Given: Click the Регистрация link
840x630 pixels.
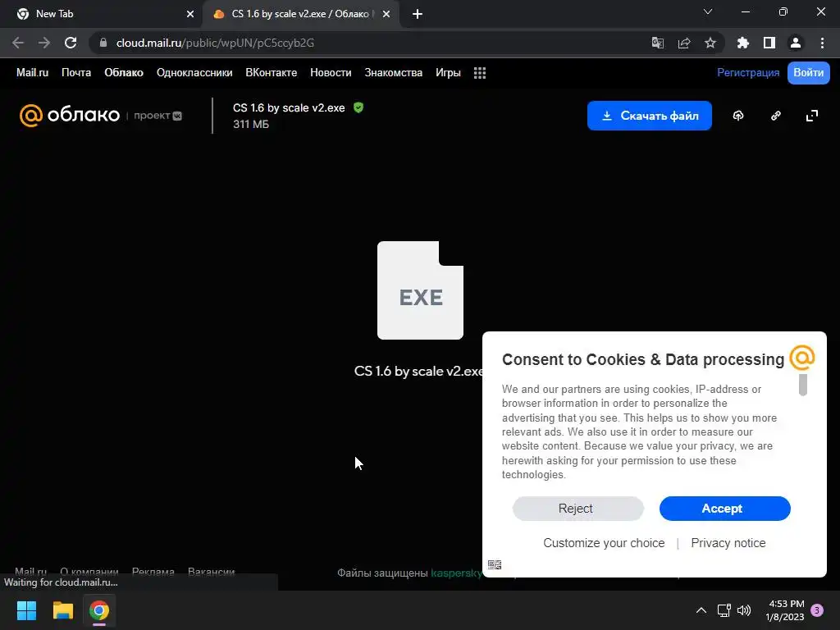Looking at the screenshot, I should point(748,72).
